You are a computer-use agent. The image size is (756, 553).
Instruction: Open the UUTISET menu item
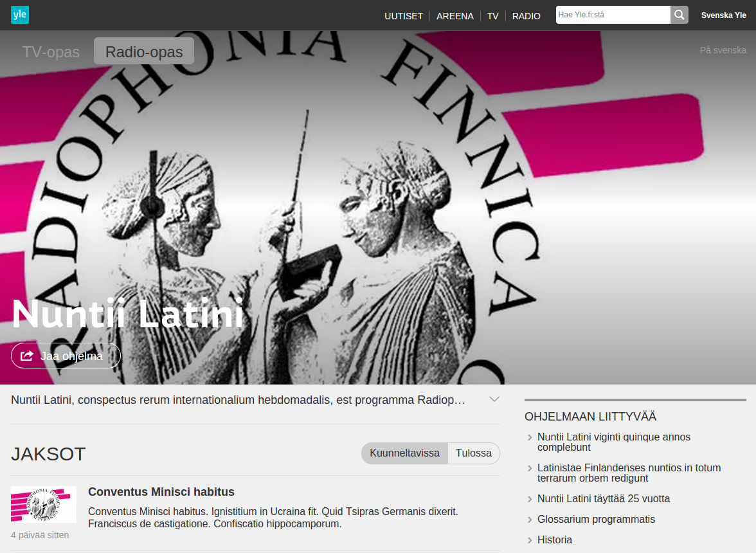[x=404, y=16]
